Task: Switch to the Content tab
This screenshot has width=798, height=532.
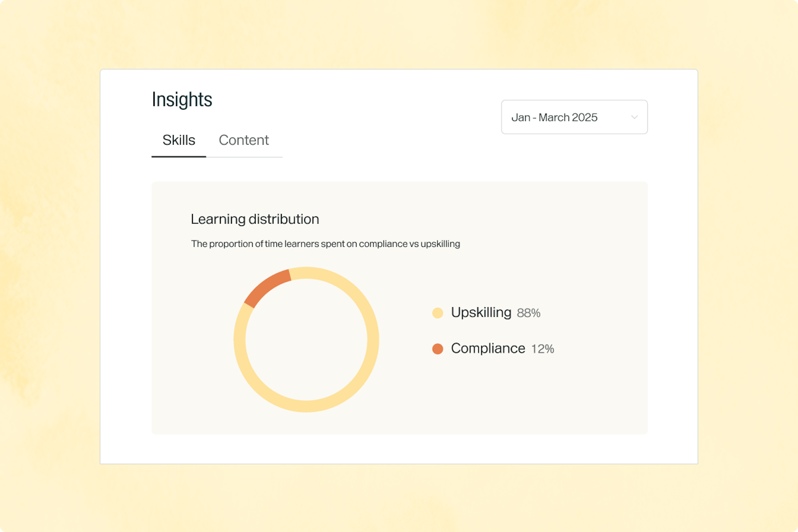Action: (244, 140)
